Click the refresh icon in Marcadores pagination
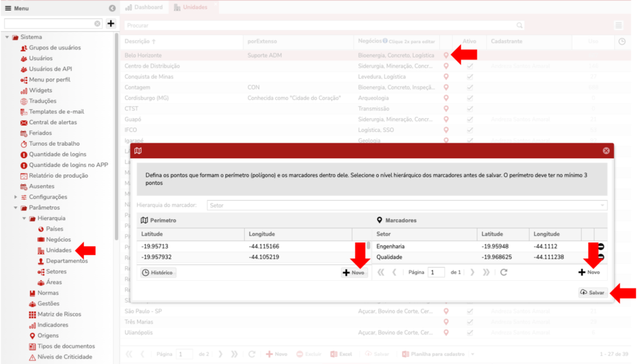The width and height of the screenshot is (641, 364). click(x=504, y=272)
